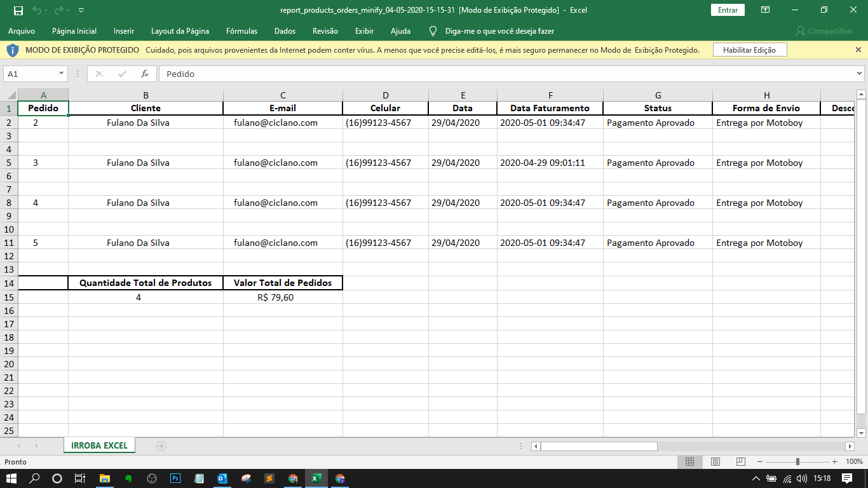Select the 2020-04-29 09:01:11 cell
The width and height of the screenshot is (868, 488).
550,163
